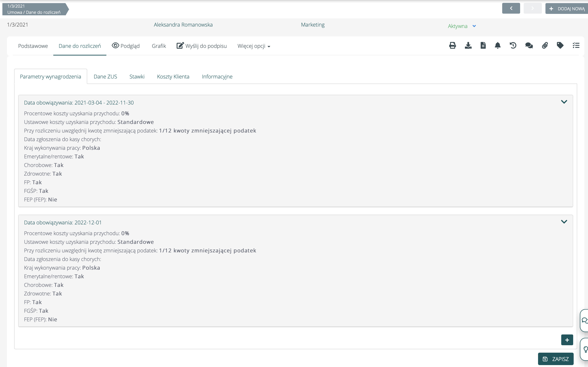Open the Koszty Klienta tab
Image resolution: width=588 pixels, height=367 pixels.
[x=173, y=77]
